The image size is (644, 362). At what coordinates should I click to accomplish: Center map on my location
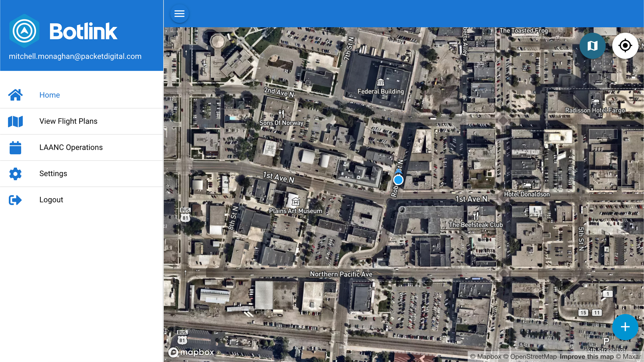(625, 46)
